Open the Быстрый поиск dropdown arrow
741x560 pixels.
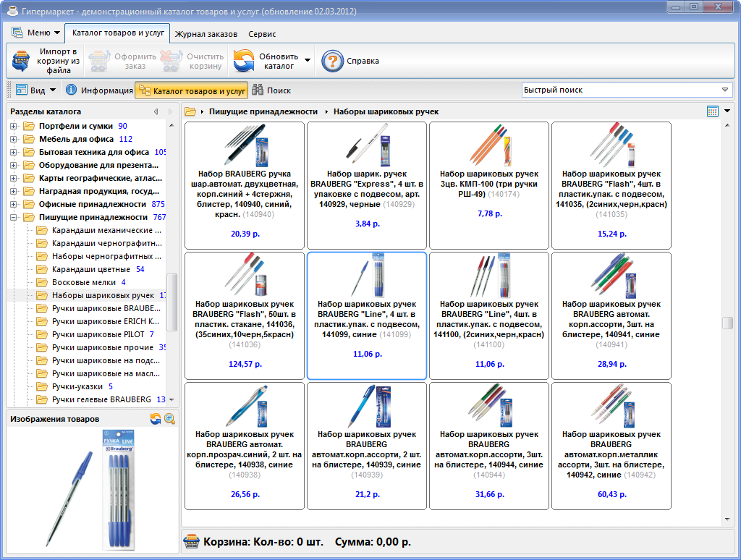[x=725, y=90]
